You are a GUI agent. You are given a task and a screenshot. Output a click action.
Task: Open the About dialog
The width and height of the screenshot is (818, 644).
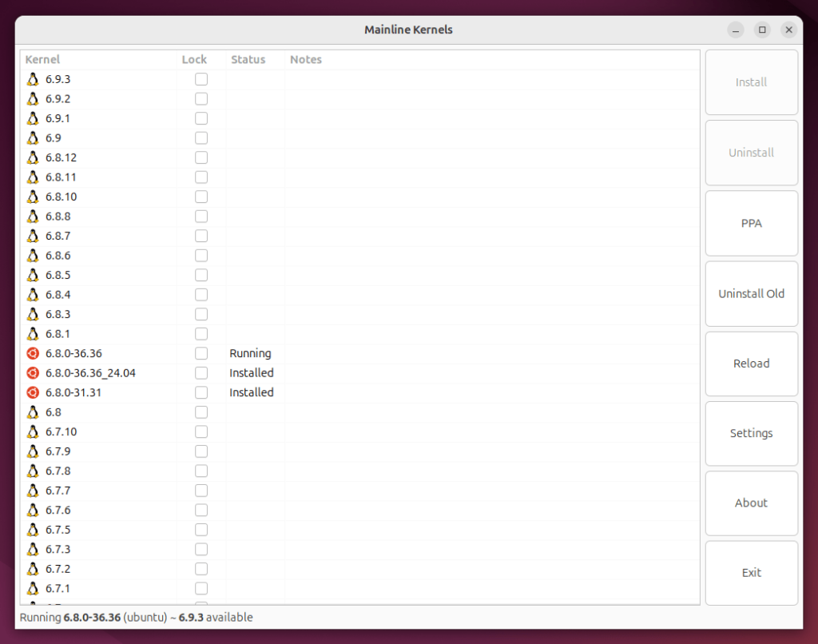pyautogui.click(x=751, y=503)
